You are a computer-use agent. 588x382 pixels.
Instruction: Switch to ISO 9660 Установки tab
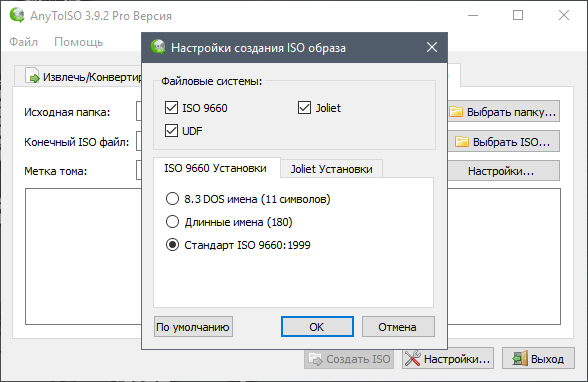tap(216, 168)
